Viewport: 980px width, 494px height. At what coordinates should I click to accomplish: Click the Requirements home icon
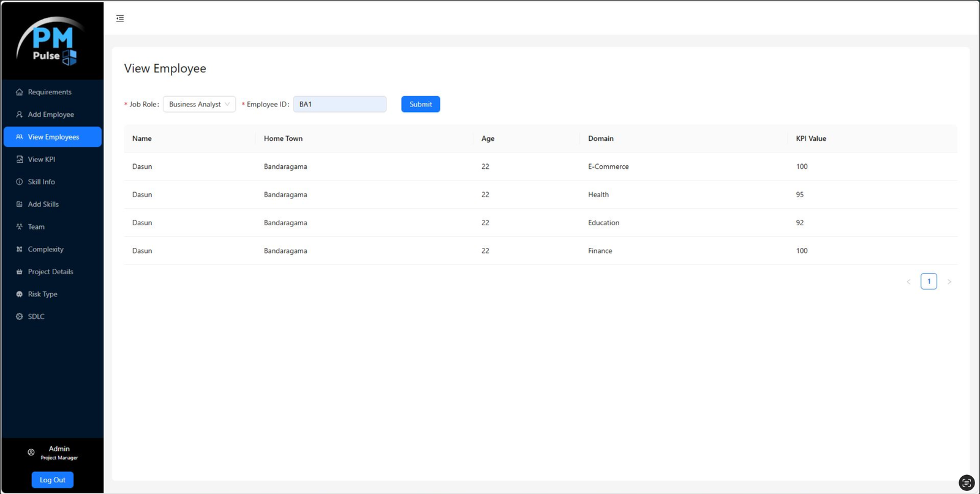[20, 92]
